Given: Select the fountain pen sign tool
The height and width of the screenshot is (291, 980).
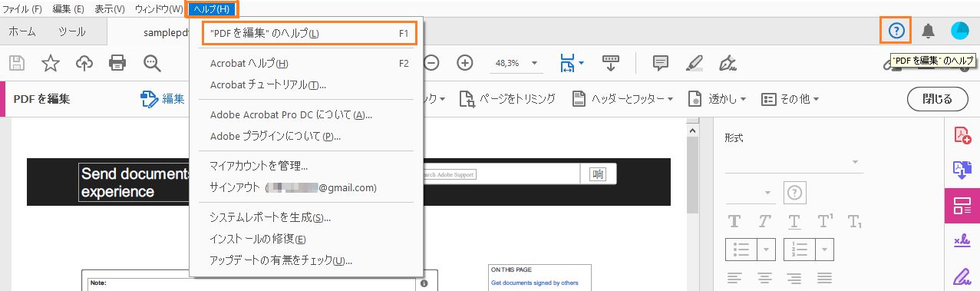Looking at the screenshot, I should [x=728, y=63].
